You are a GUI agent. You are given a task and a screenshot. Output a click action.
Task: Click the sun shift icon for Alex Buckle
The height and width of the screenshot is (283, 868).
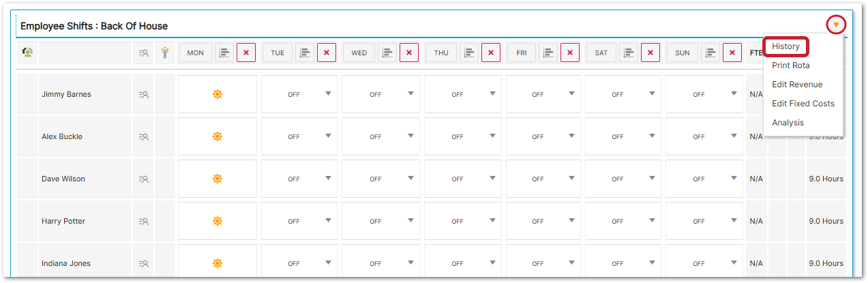(217, 137)
